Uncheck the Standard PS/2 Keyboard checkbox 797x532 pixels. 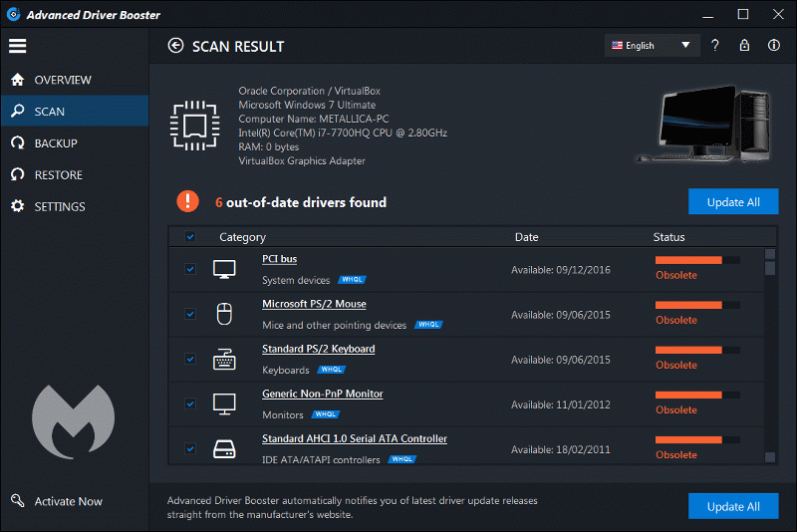click(190, 359)
